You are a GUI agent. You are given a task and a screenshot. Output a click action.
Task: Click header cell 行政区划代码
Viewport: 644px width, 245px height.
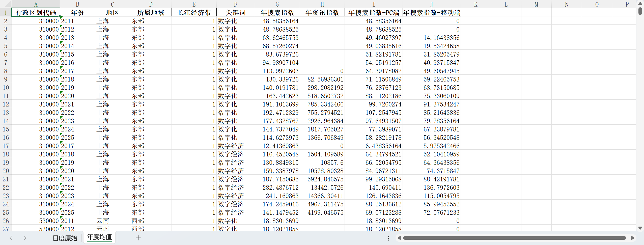[36, 12]
